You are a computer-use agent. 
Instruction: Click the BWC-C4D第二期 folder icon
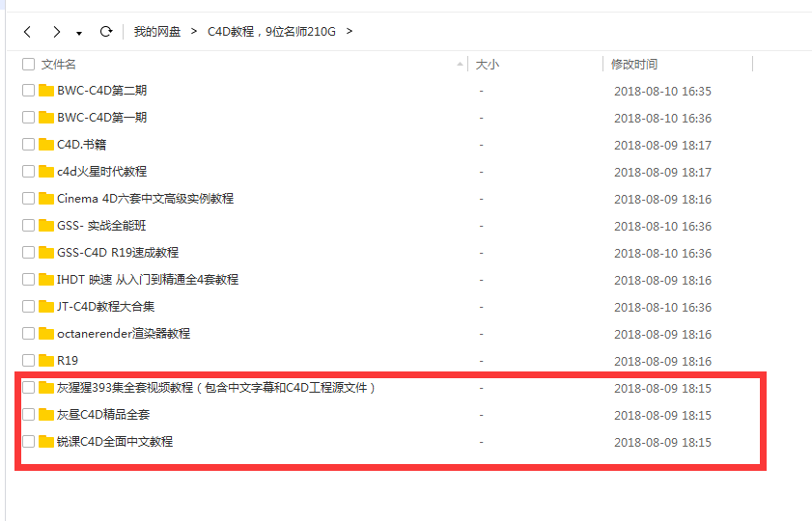46,91
